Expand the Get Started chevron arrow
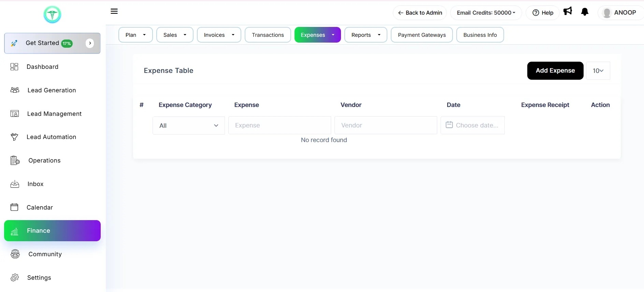644x292 pixels. [x=90, y=43]
